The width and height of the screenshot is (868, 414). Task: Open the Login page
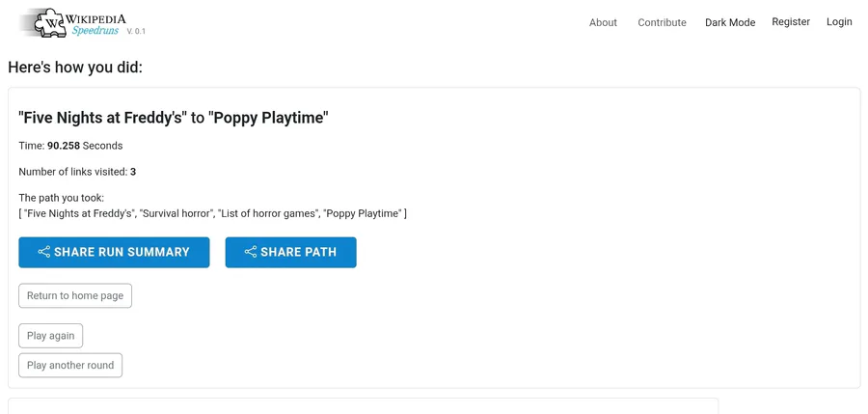(x=839, y=21)
